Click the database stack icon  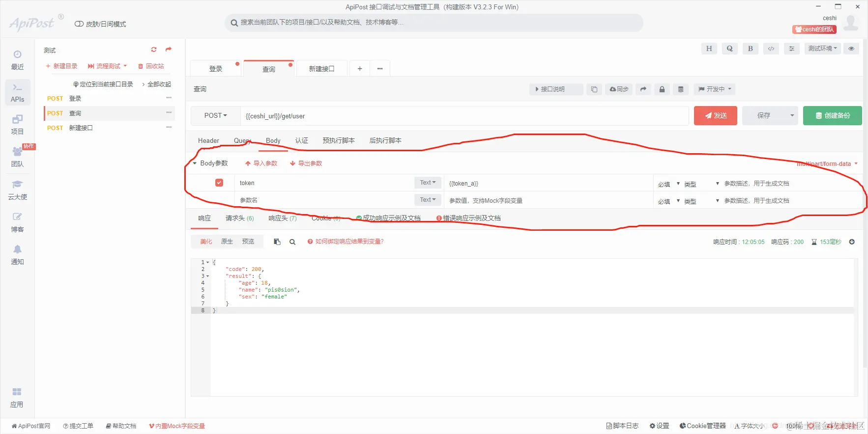[681, 89]
